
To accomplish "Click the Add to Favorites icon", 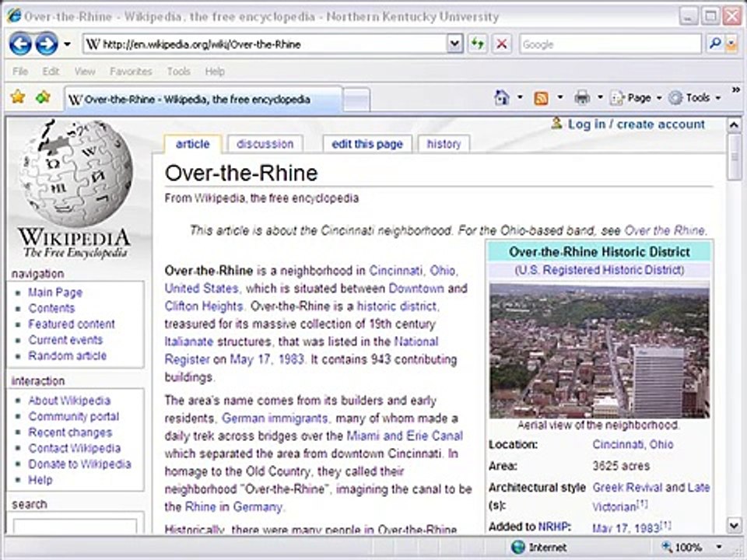I will (x=43, y=98).
